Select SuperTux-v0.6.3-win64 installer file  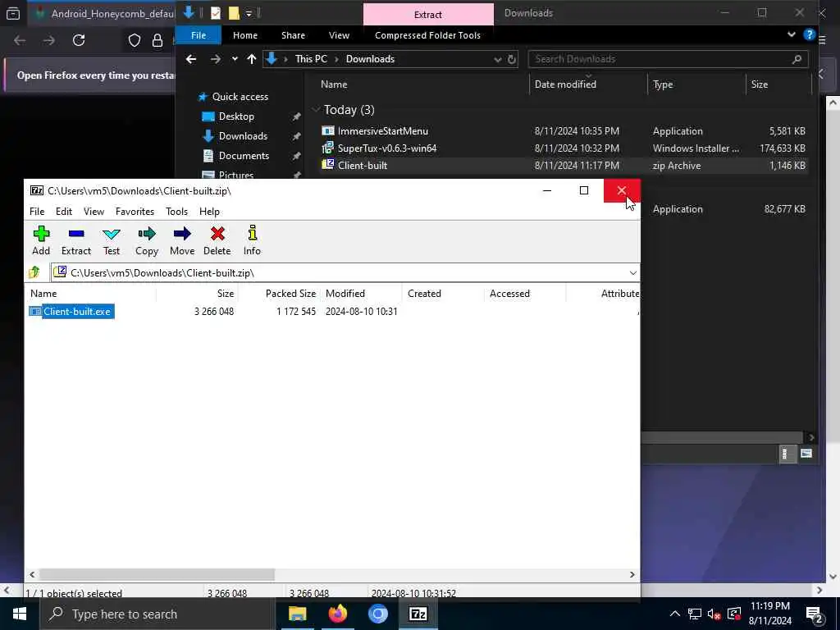click(387, 148)
